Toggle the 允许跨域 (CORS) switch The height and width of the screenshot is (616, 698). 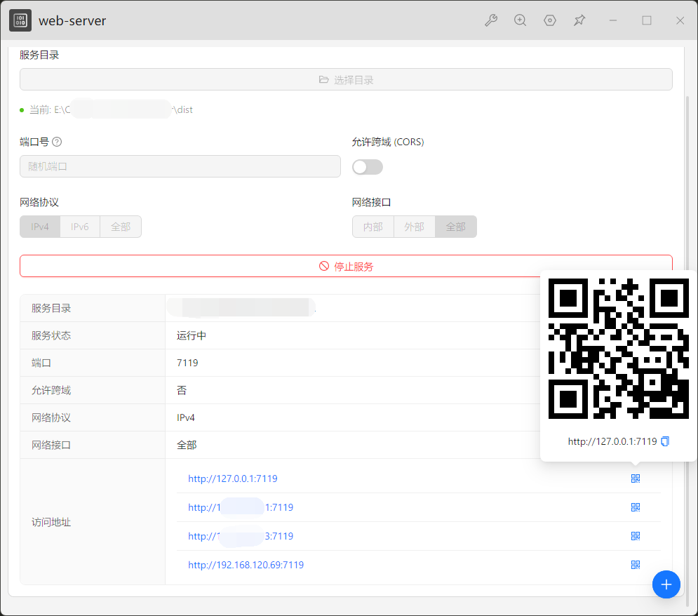click(x=368, y=167)
